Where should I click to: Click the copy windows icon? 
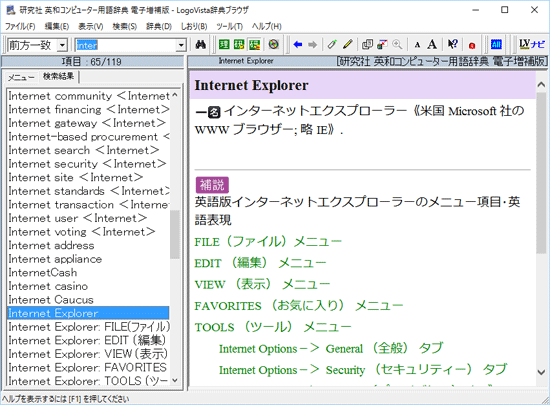[x=367, y=45]
